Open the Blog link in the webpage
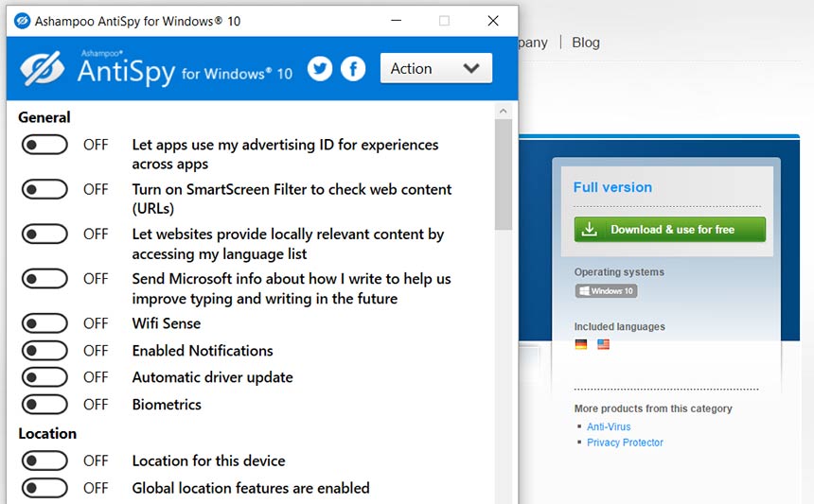 click(586, 43)
